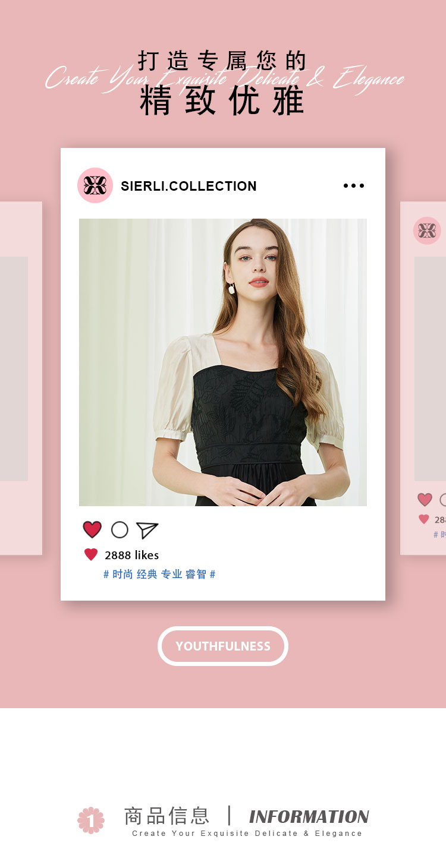Click the circle comment icon

(120, 529)
